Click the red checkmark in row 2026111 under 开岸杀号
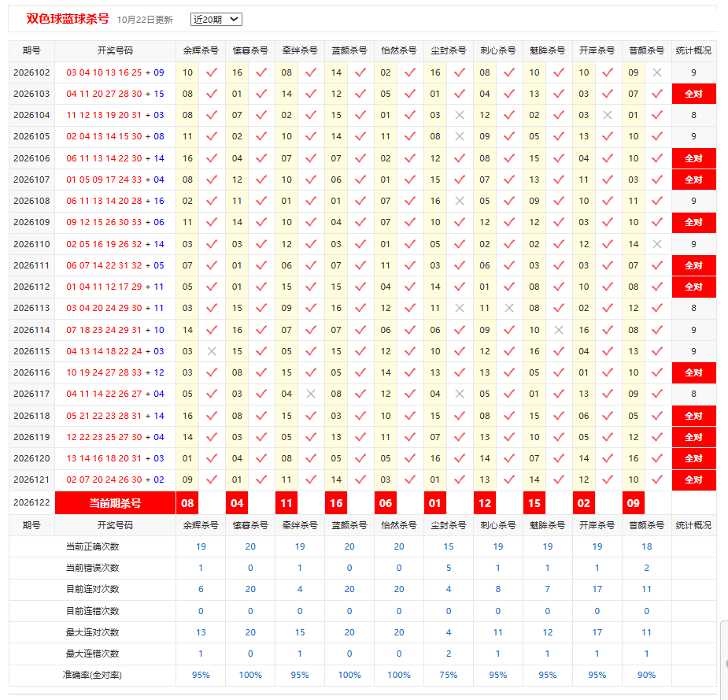The height and width of the screenshot is (700, 728). click(608, 265)
